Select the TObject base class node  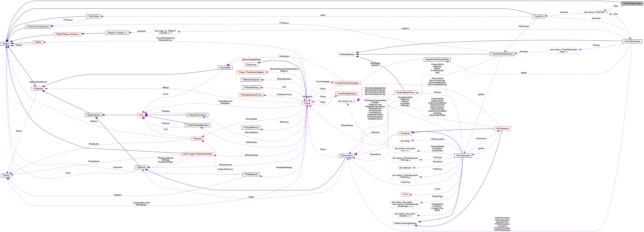point(6,44)
